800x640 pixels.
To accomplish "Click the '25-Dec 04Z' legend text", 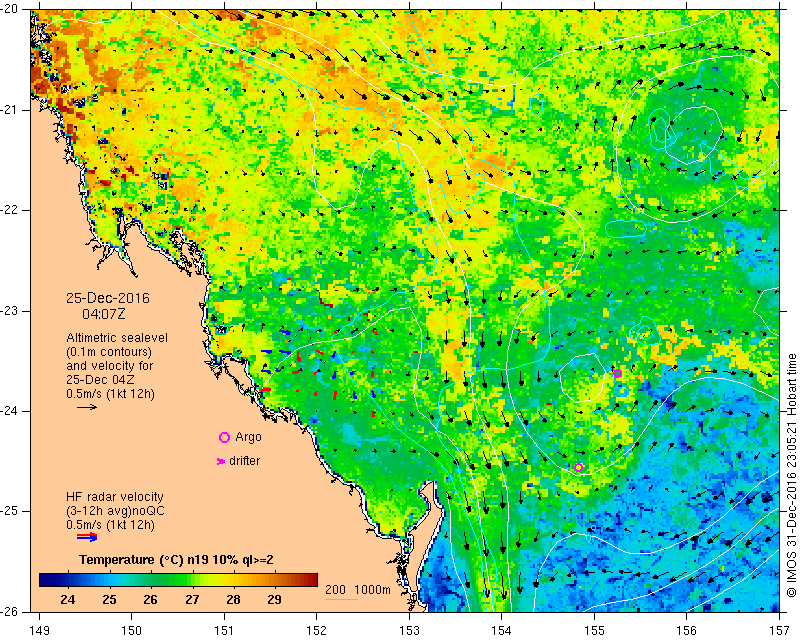I will (99, 380).
